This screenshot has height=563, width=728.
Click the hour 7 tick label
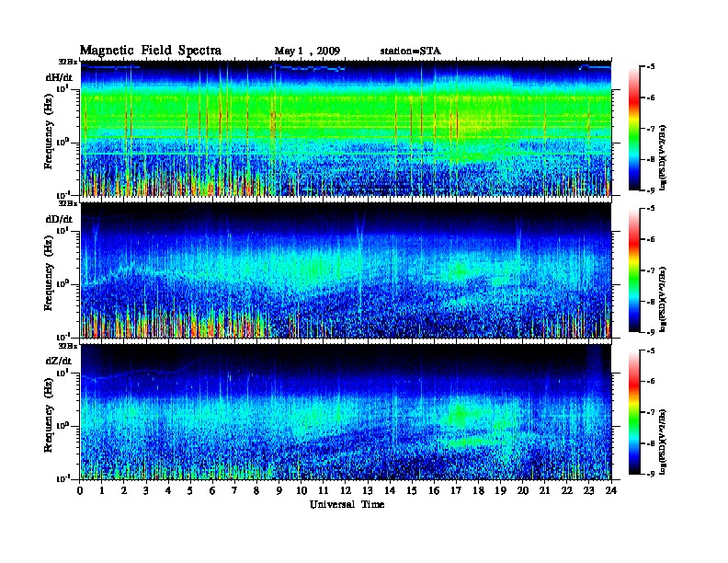[x=234, y=490]
